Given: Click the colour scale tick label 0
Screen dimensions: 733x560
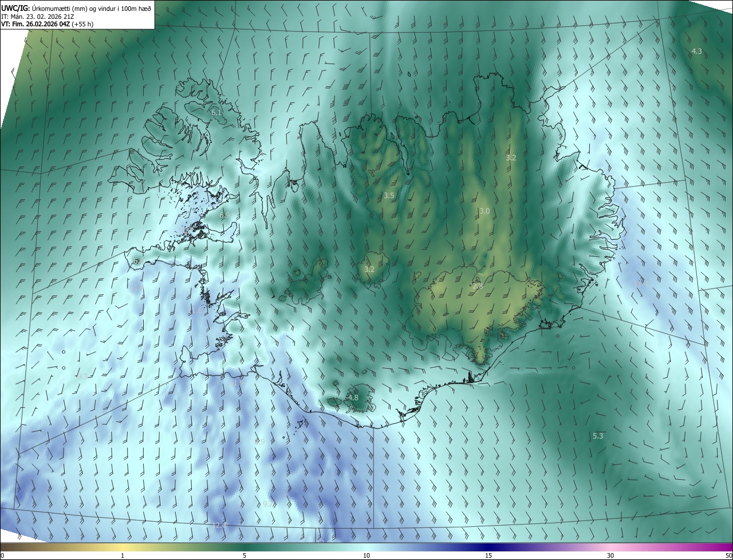Looking at the screenshot, I should coord(2,556).
